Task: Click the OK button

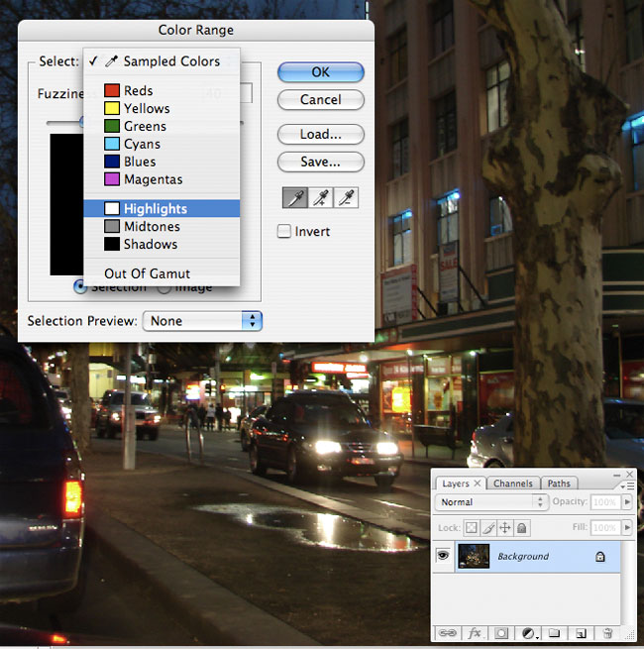Action: (x=320, y=72)
